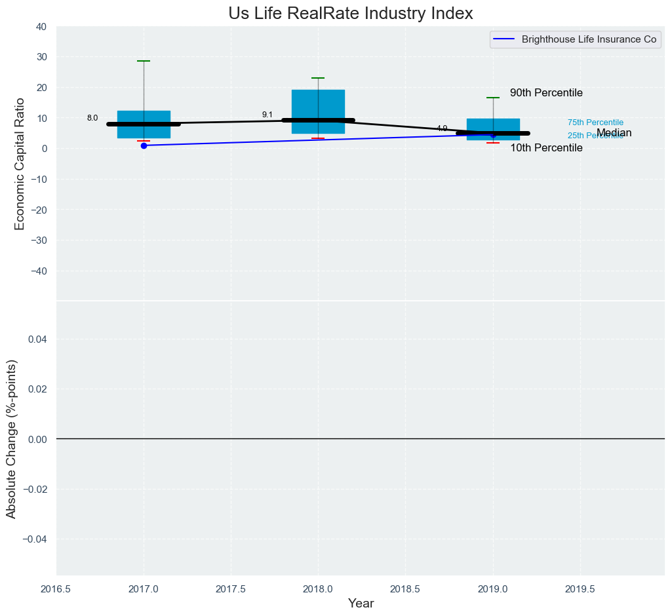Click the green 90th percentile cap for 2019

tap(493, 98)
